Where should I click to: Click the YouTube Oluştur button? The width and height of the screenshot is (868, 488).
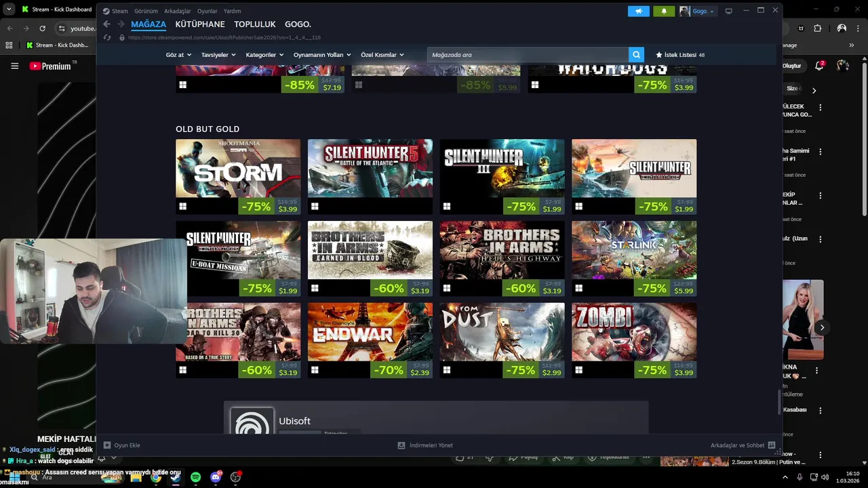tap(792, 66)
